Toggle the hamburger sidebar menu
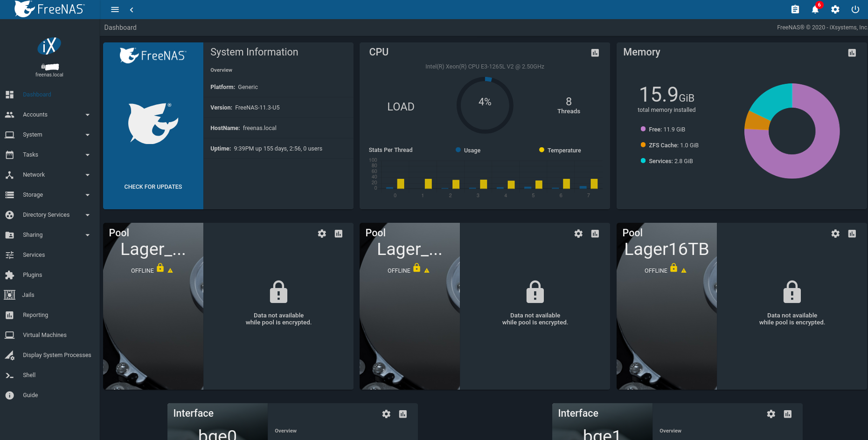Viewport: 868px width, 440px height. click(x=115, y=9)
